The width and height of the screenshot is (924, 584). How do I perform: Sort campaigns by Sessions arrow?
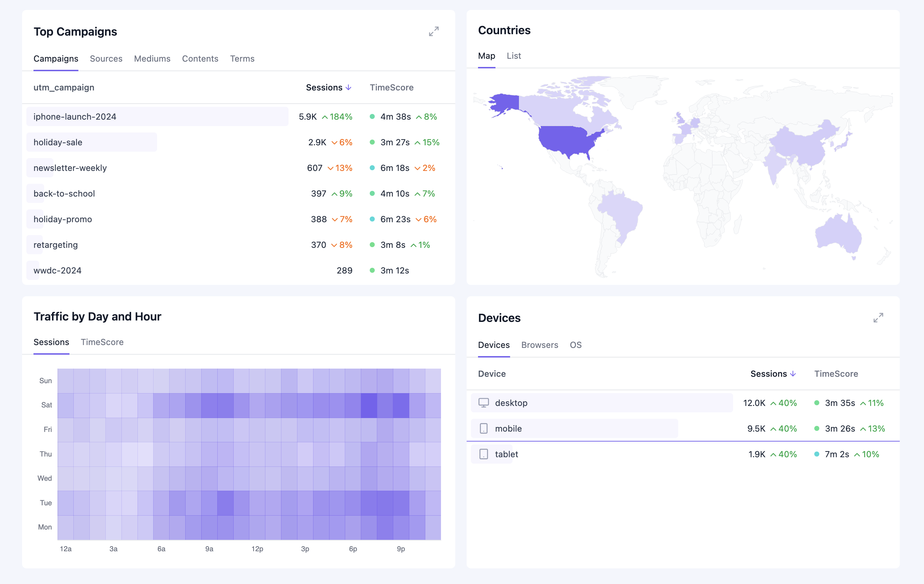point(348,88)
